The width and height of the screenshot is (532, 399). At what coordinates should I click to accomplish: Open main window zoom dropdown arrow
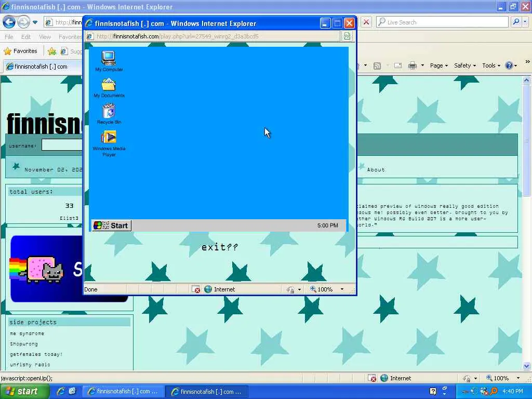coord(518,378)
